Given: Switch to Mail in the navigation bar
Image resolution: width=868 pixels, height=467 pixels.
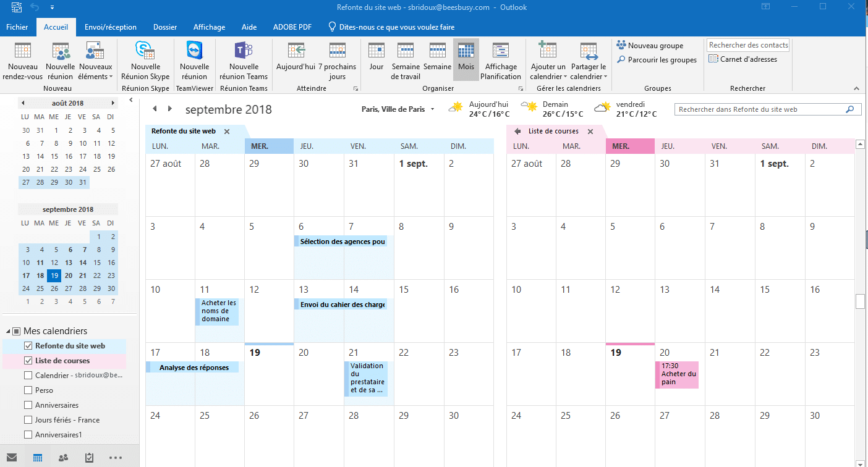Looking at the screenshot, I should tap(12, 458).
